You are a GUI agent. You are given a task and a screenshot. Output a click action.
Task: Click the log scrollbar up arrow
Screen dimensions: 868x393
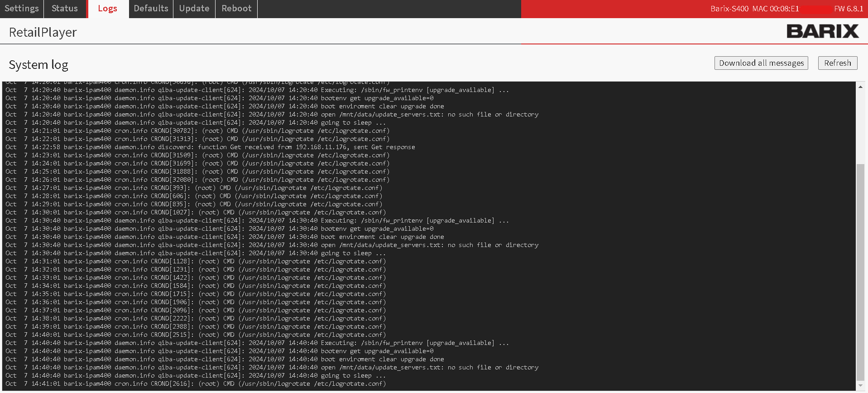click(860, 87)
